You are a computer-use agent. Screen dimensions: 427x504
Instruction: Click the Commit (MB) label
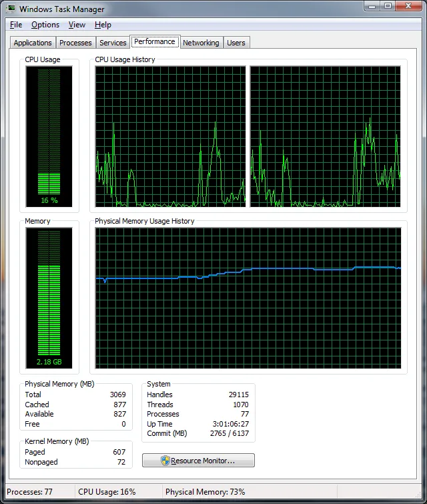tap(167, 433)
